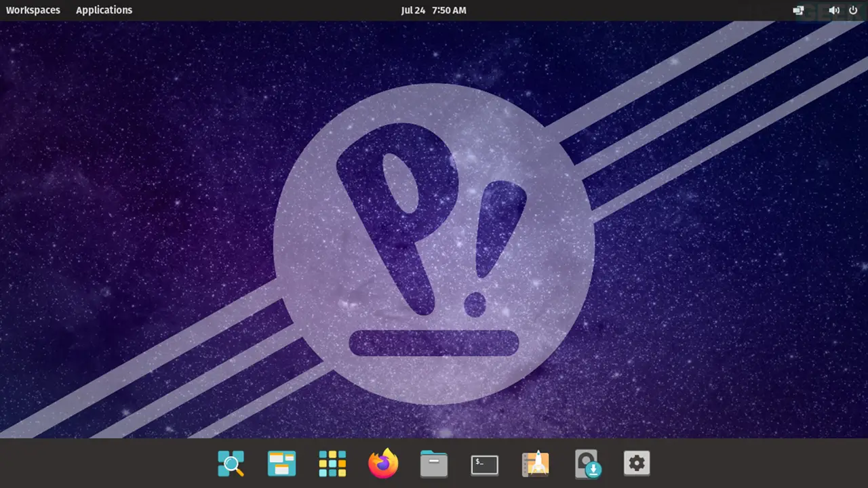Open the Popsicle USB flasher dock icon
The width and height of the screenshot is (868, 488).
pyautogui.click(x=587, y=464)
